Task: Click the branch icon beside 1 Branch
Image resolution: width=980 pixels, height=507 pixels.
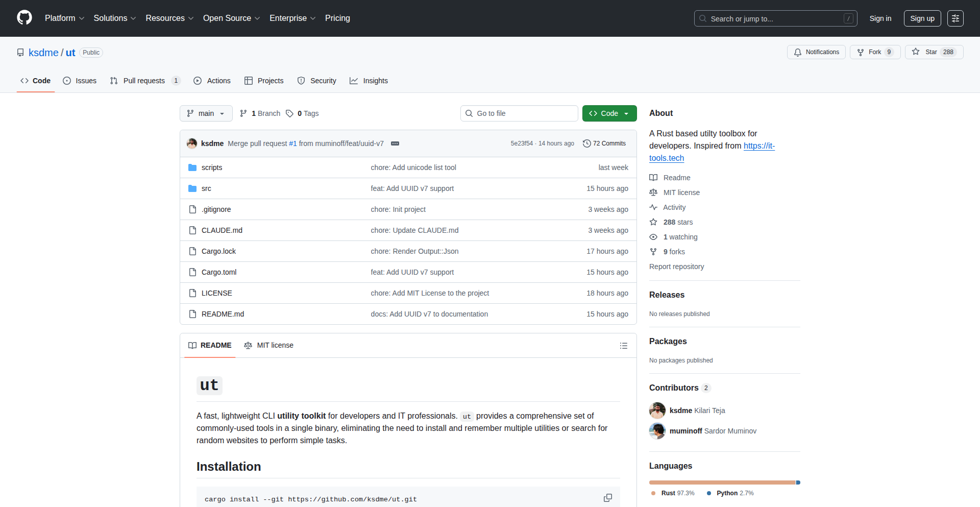Action: tap(243, 113)
